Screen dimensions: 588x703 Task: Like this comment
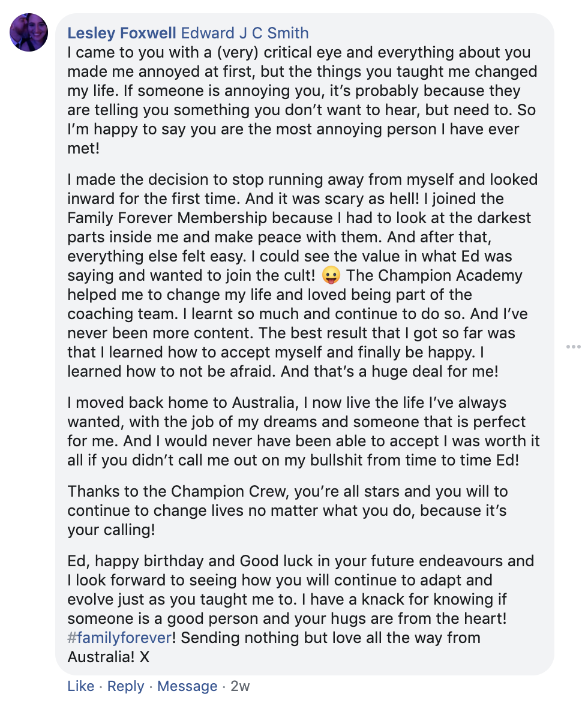click(80, 686)
